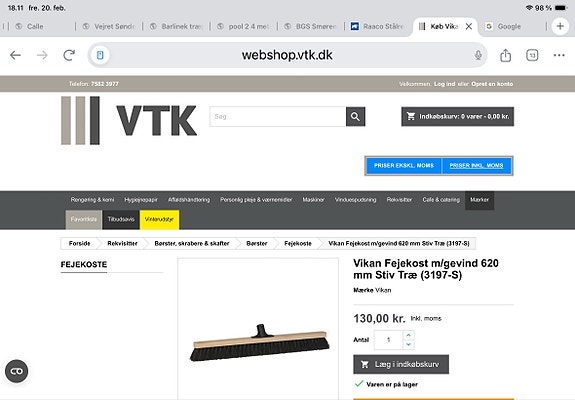Screen dimensions: 575x400
Task: Switch prices to Priser inkl. moms
Action: 476,166
